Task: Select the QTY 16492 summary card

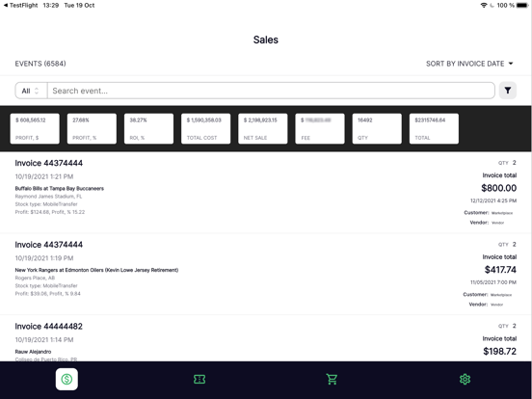Action: 377,128
